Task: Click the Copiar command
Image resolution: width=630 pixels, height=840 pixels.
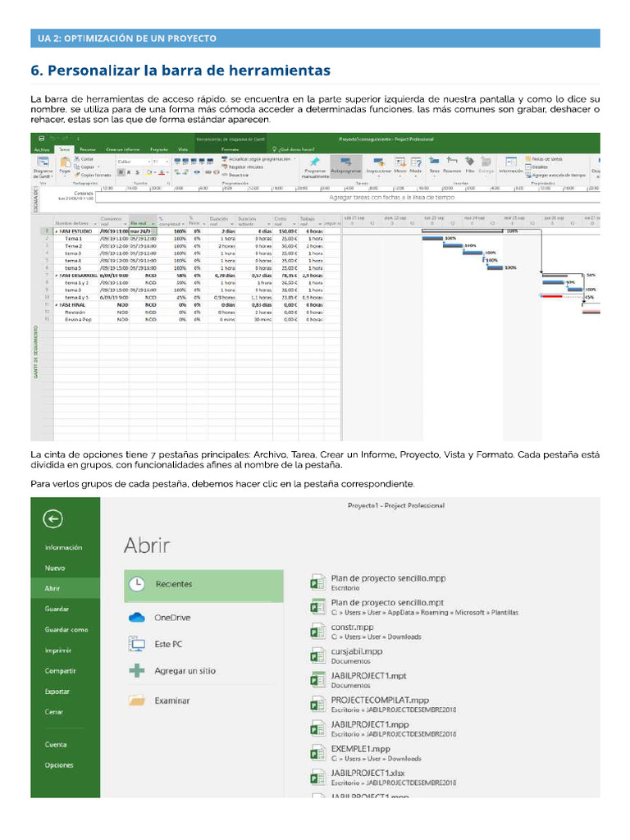Action: click(85, 167)
